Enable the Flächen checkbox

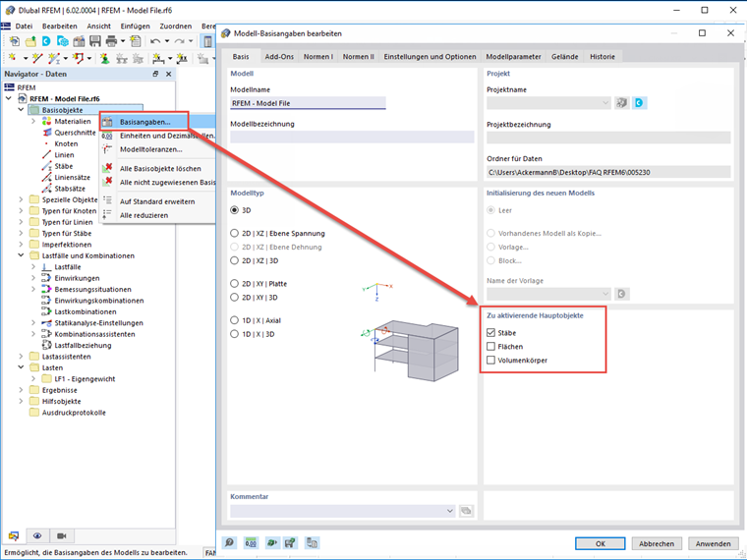(x=490, y=346)
